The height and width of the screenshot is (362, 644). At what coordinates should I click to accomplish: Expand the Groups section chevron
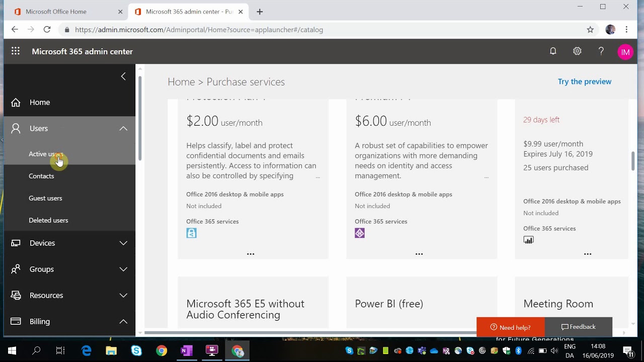tap(123, 269)
